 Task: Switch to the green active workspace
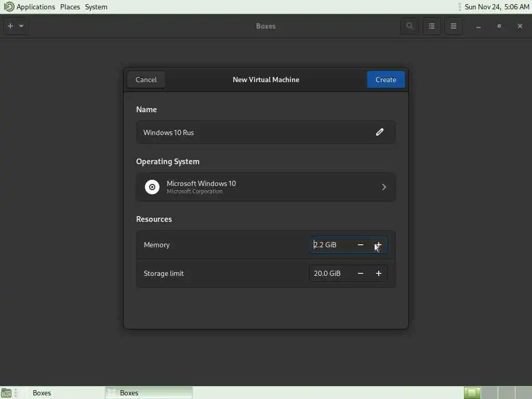[472, 393]
